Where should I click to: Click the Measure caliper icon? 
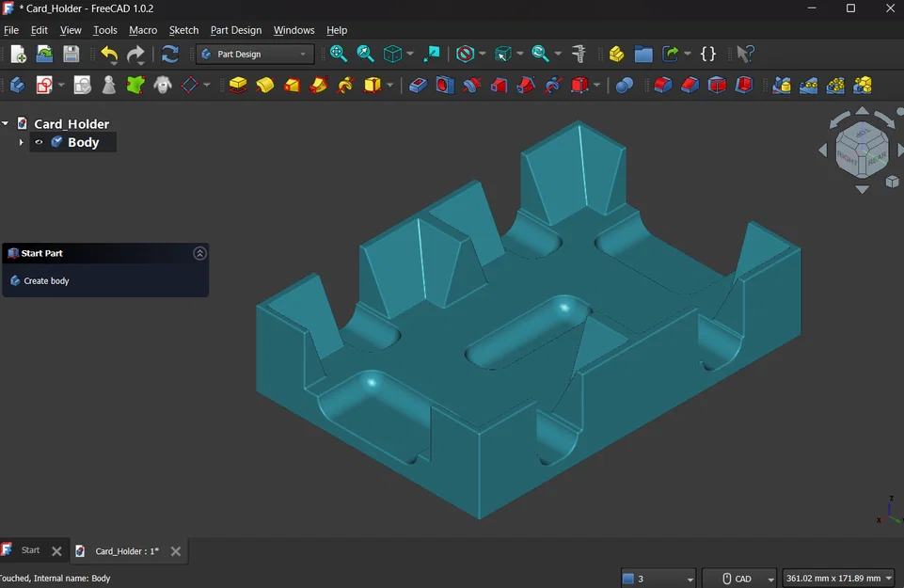click(579, 54)
